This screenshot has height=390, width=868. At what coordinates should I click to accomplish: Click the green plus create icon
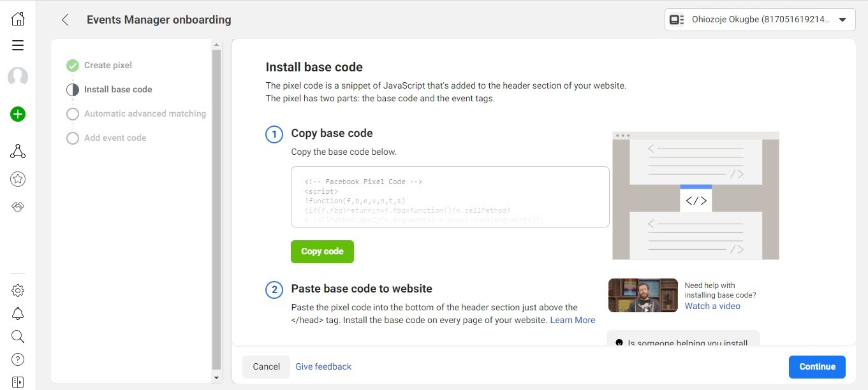click(18, 115)
